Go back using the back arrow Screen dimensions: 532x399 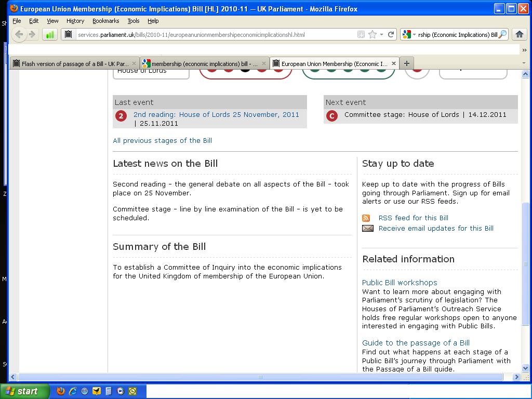[x=19, y=34]
